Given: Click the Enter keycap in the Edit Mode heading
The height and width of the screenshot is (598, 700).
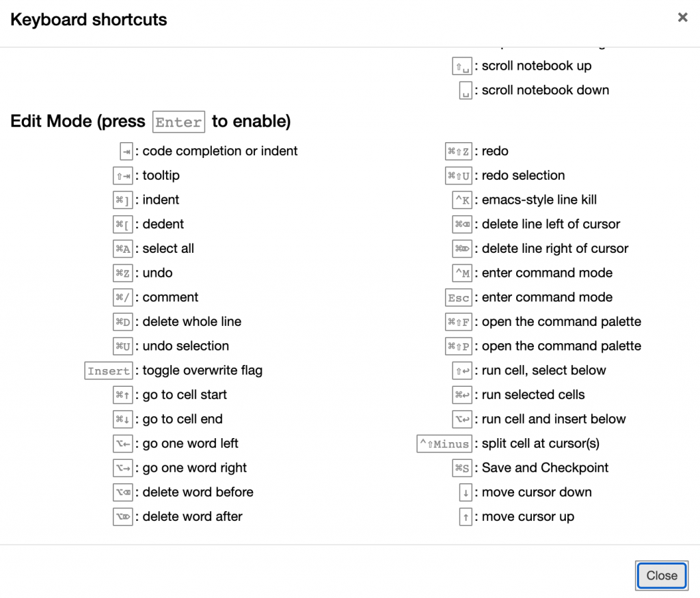Looking at the screenshot, I should click(x=178, y=122).
